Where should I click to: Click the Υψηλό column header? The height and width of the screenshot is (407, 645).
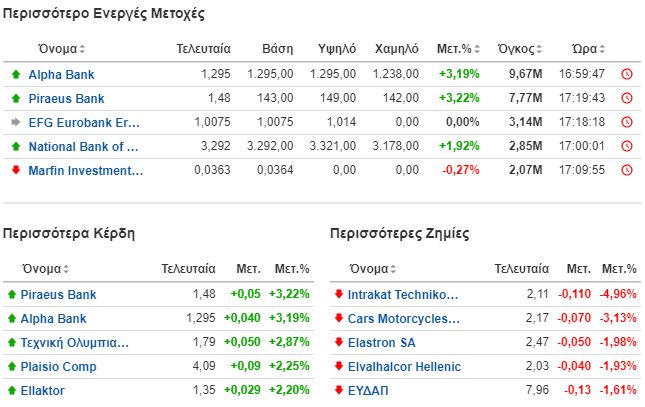tap(337, 48)
